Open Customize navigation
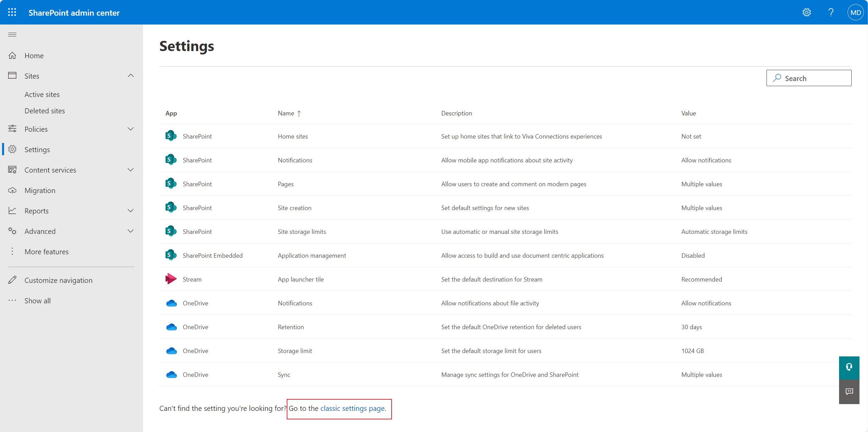This screenshot has width=868, height=432. pos(59,280)
